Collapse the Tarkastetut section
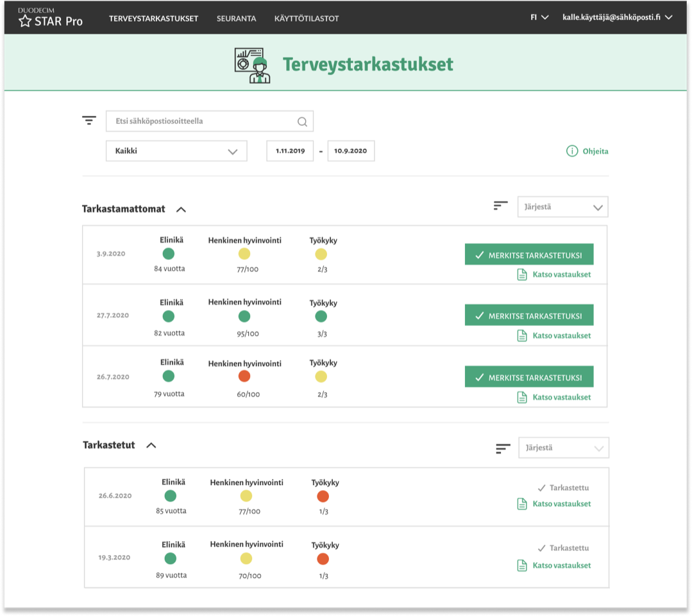 (x=151, y=445)
